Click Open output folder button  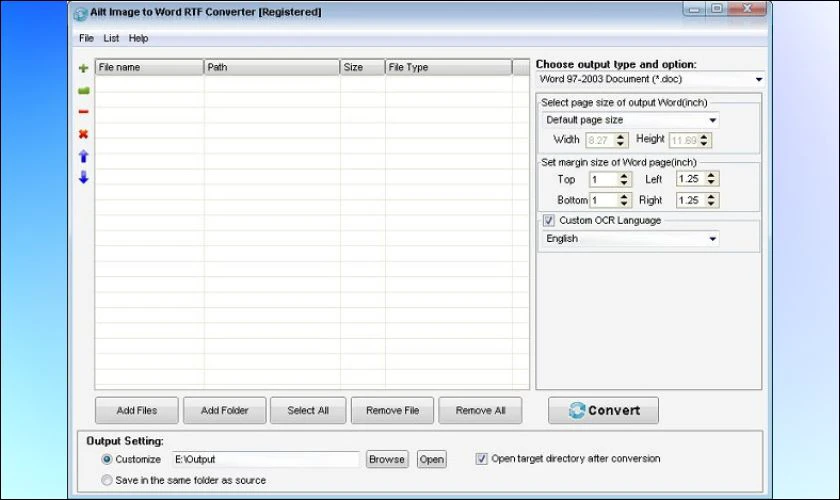(431, 459)
